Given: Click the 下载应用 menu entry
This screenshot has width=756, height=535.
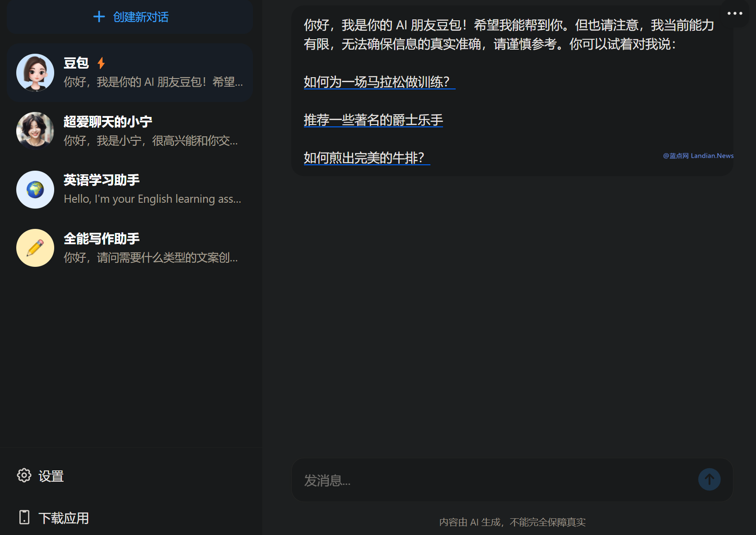Looking at the screenshot, I should pyautogui.click(x=63, y=517).
